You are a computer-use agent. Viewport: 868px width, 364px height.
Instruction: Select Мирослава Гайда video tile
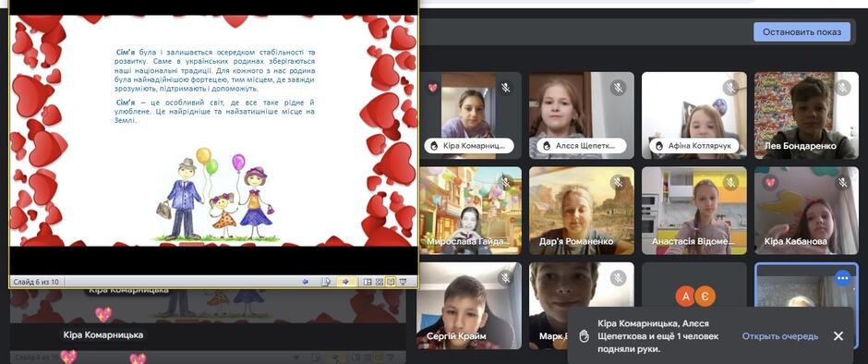[469, 211]
